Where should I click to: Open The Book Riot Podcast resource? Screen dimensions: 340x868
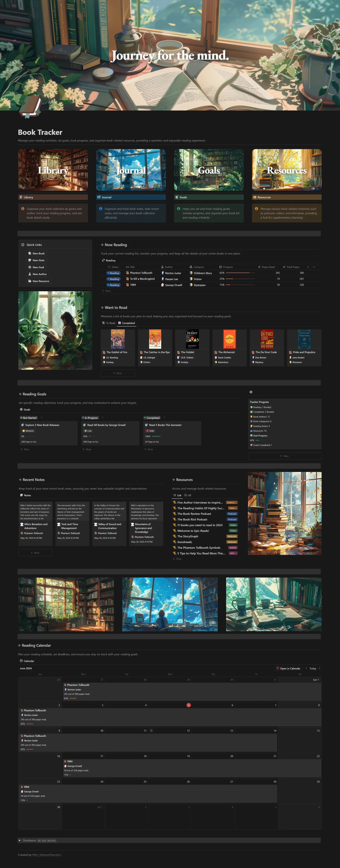[x=192, y=519]
